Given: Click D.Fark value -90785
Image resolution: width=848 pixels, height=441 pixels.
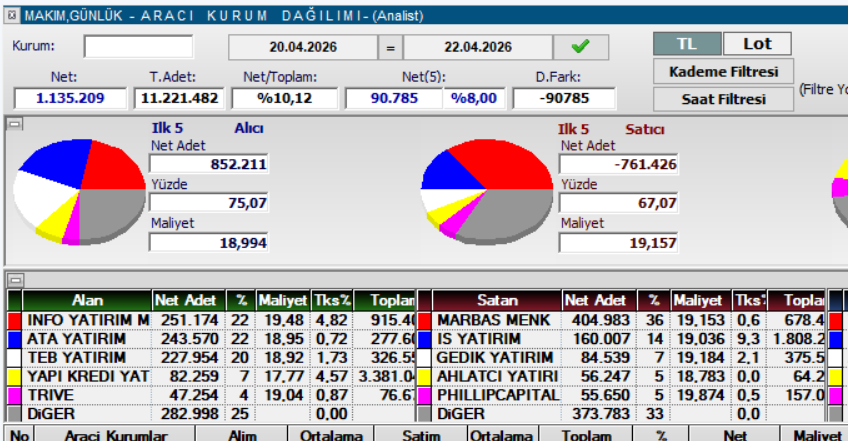Looking at the screenshot, I should [x=564, y=98].
